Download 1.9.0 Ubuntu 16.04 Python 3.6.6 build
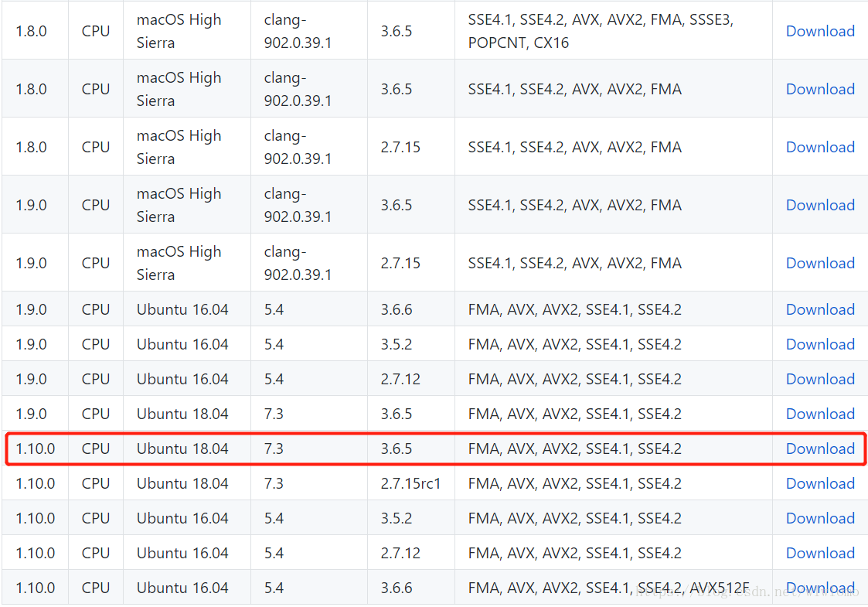The height and width of the screenshot is (607, 868). click(x=820, y=309)
